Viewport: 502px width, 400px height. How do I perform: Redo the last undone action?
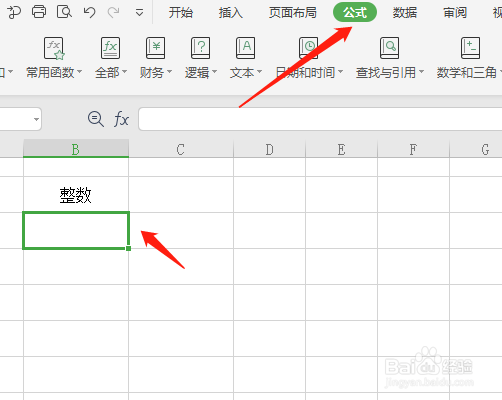click(113, 13)
